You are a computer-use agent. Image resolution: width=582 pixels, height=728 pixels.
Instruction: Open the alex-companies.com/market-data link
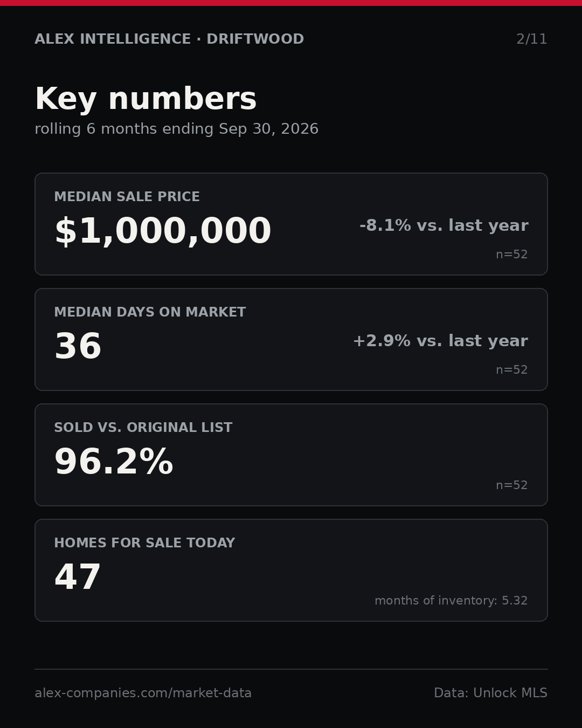click(x=143, y=693)
